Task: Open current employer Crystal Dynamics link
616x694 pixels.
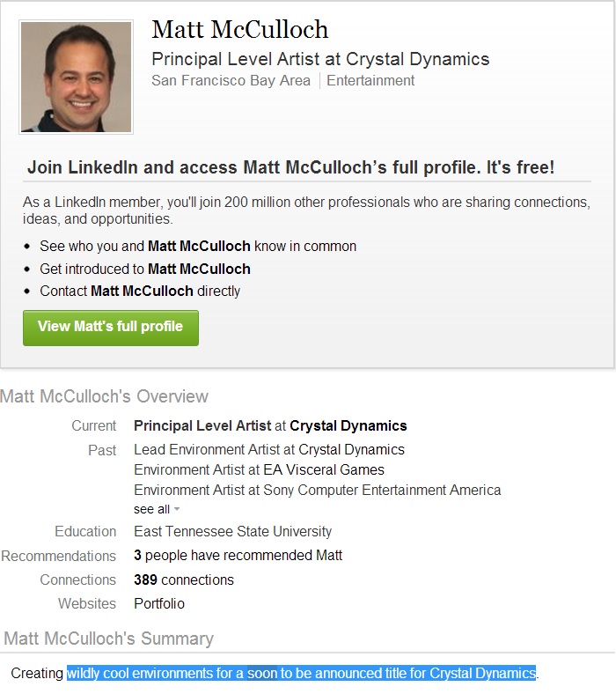Action: (348, 426)
